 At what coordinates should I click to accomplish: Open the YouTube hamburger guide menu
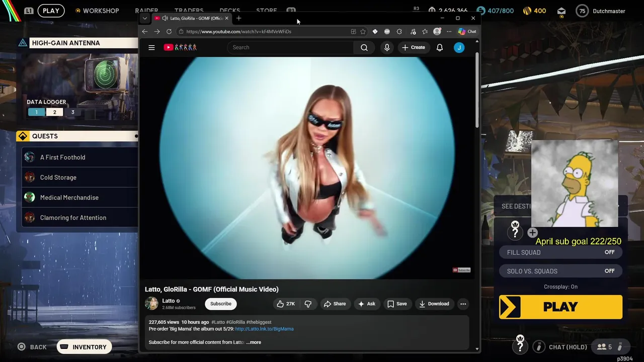(x=151, y=47)
